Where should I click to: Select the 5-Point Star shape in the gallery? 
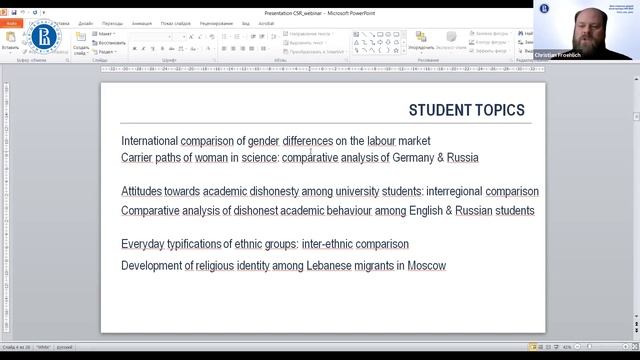[396, 50]
